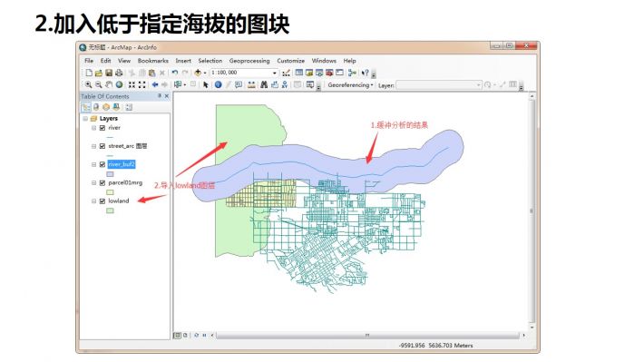
Task: Select the Pan hand tool
Action: click(109, 84)
